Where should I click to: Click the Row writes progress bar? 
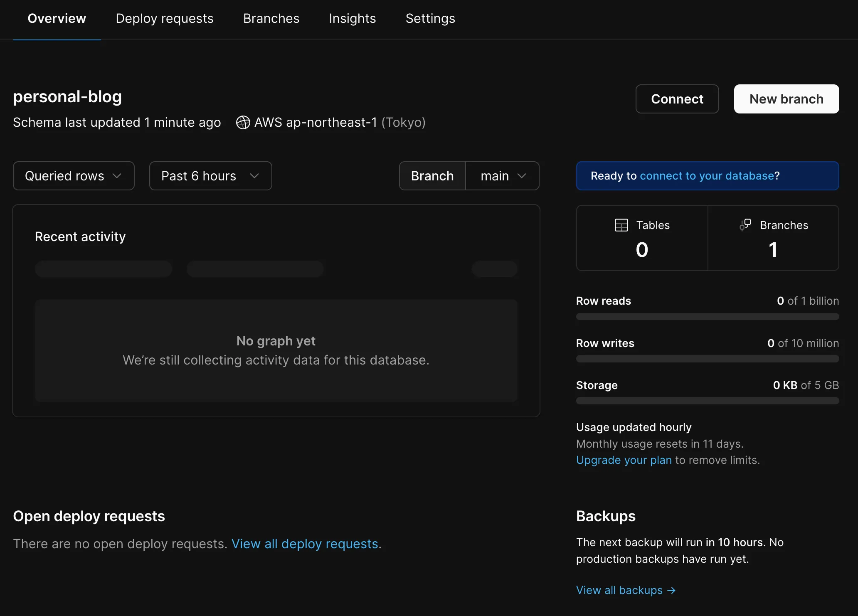coord(708,359)
